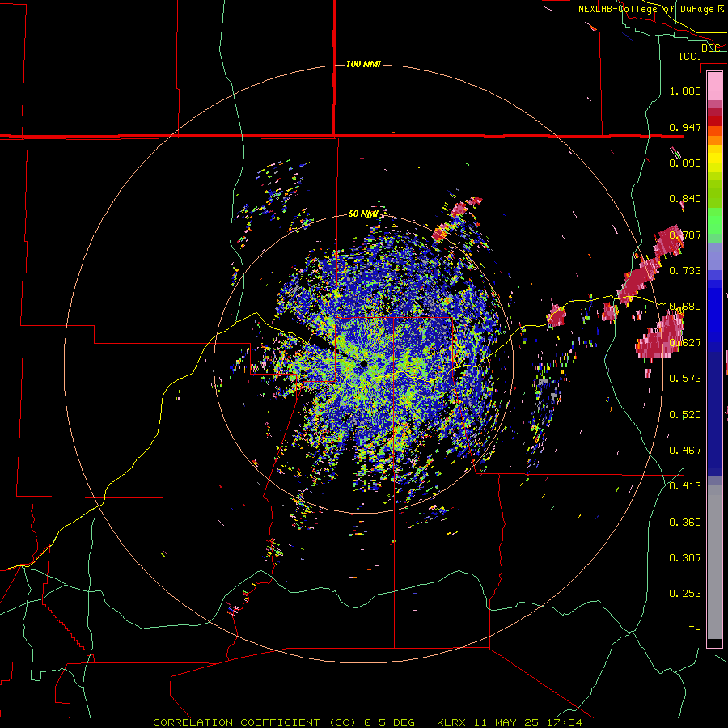Click the 1.000 value on the color scale

[685, 91]
